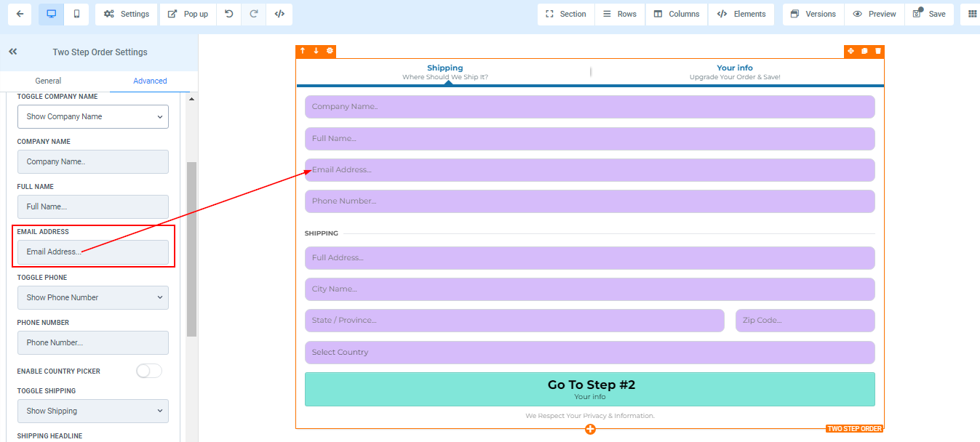
Task: Switch to the General tab
Action: click(48, 81)
